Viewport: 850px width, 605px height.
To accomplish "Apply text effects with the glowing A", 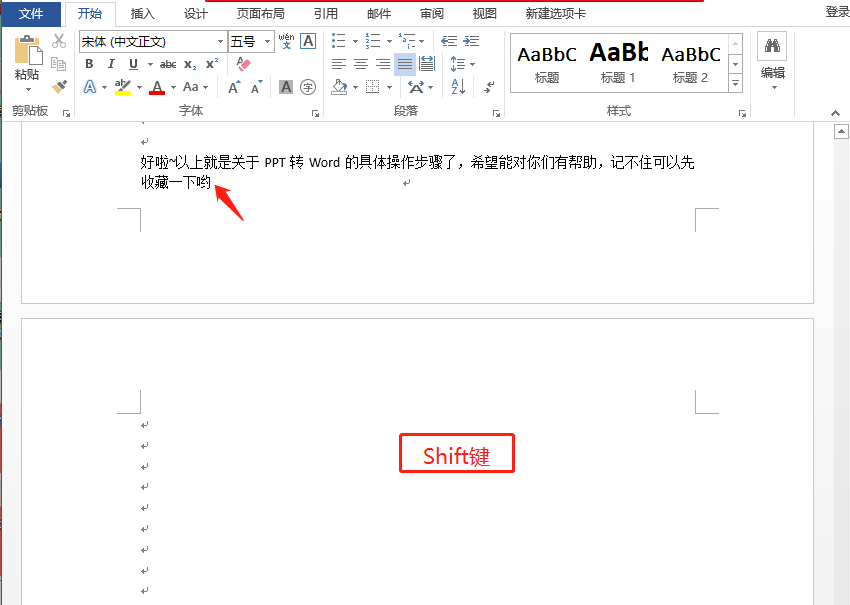I will point(90,87).
